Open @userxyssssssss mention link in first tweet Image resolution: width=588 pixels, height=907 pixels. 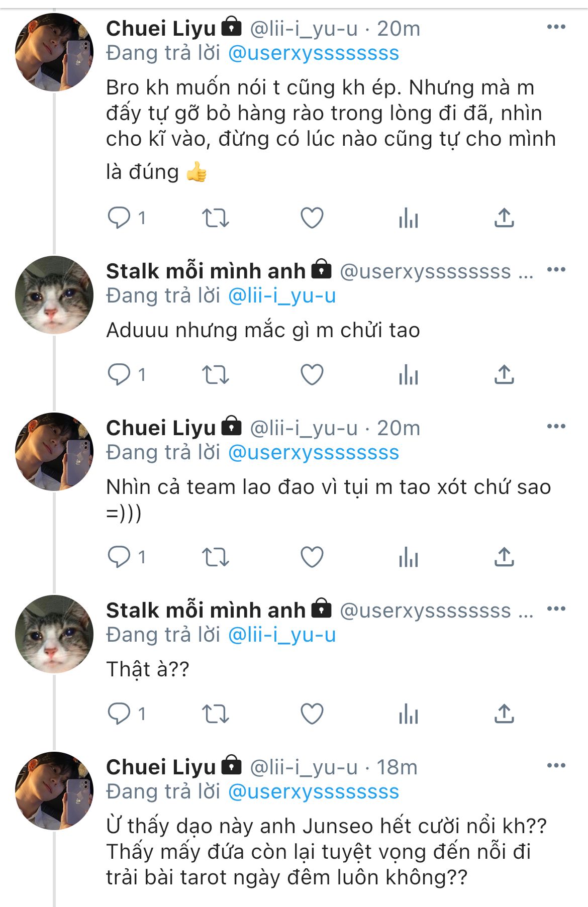(314, 53)
